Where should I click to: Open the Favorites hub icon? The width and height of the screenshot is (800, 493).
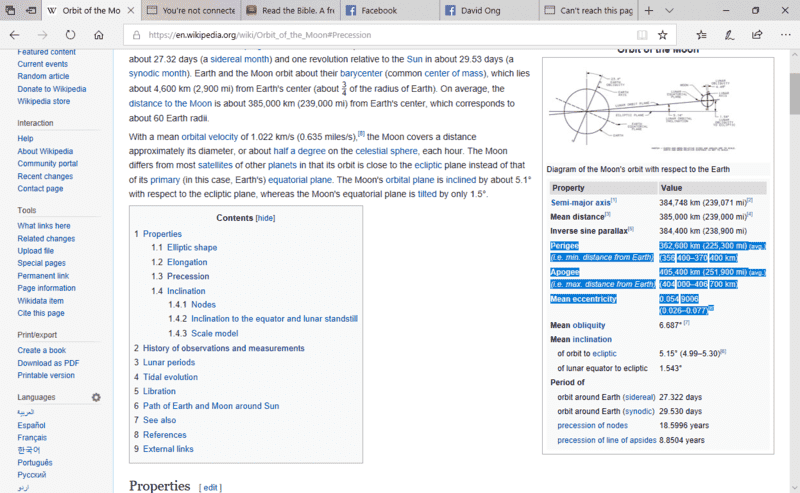point(702,35)
